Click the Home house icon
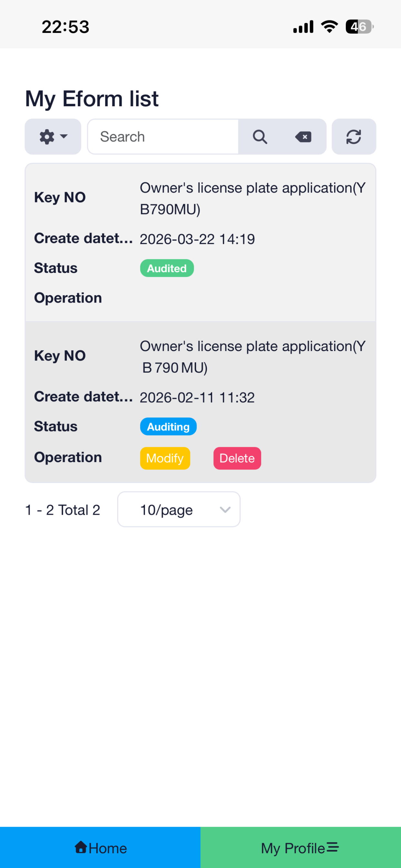Viewport: 401px width, 868px height. click(x=81, y=847)
